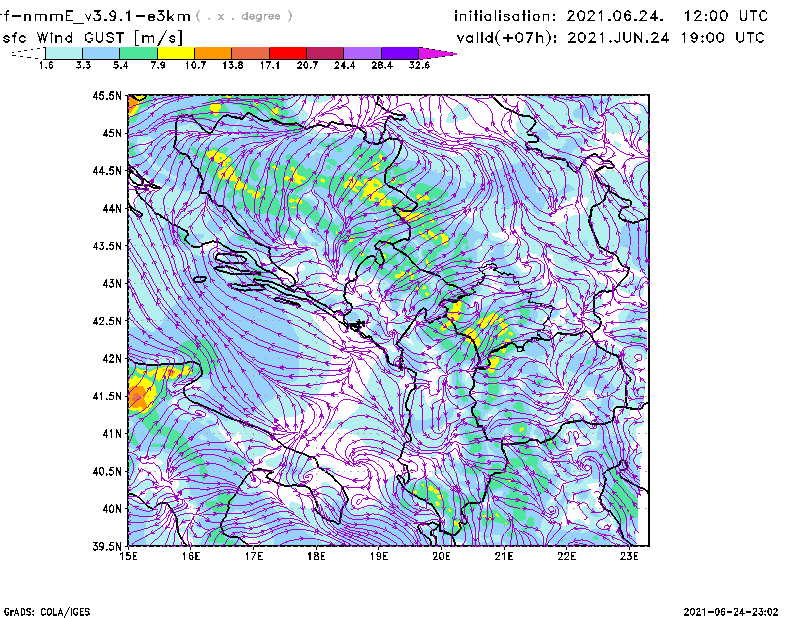Click the 41N latitude label
Viewport: 800px width, 618px height.
click(x=112, y=433)
